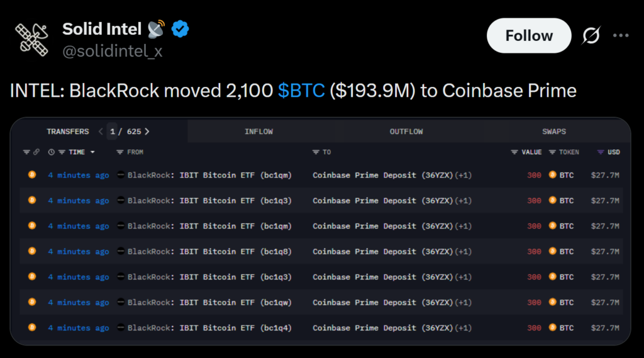Screen dimensions: 644x358
Task: Open the TO column filter
Action: pos(316,152)
